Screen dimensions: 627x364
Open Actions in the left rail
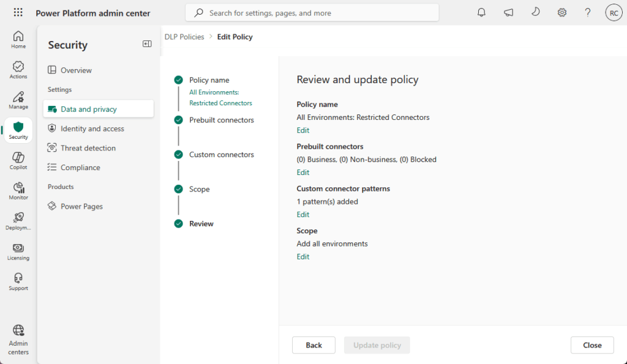18,70
